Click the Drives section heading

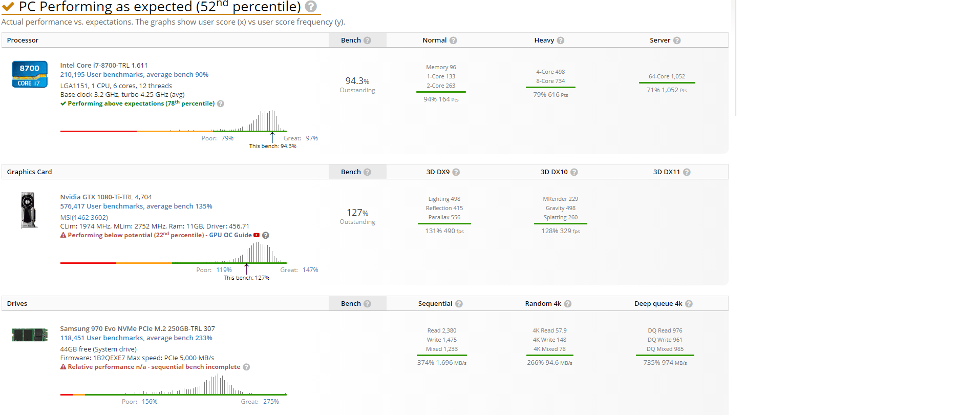[17, 304]
